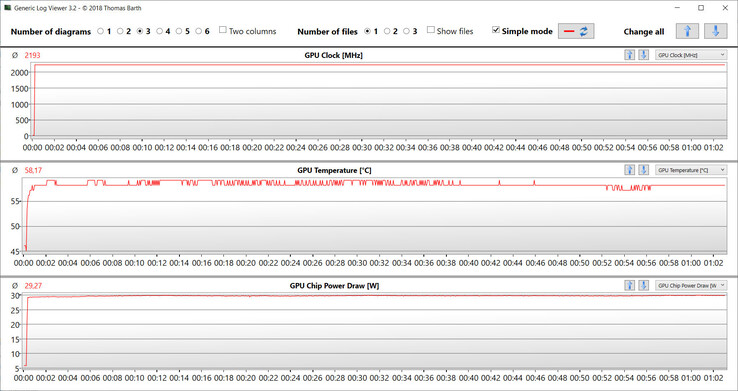738x391 pixels.
Task: Click up arrow in GPU Chip Power diagram
Action: tap(629, 285)
